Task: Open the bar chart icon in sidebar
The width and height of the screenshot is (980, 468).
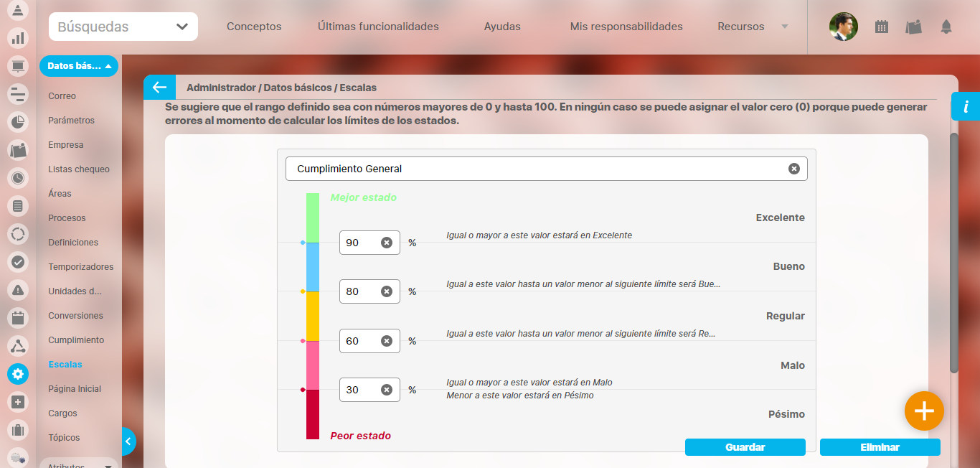Action: click(18, 38)
